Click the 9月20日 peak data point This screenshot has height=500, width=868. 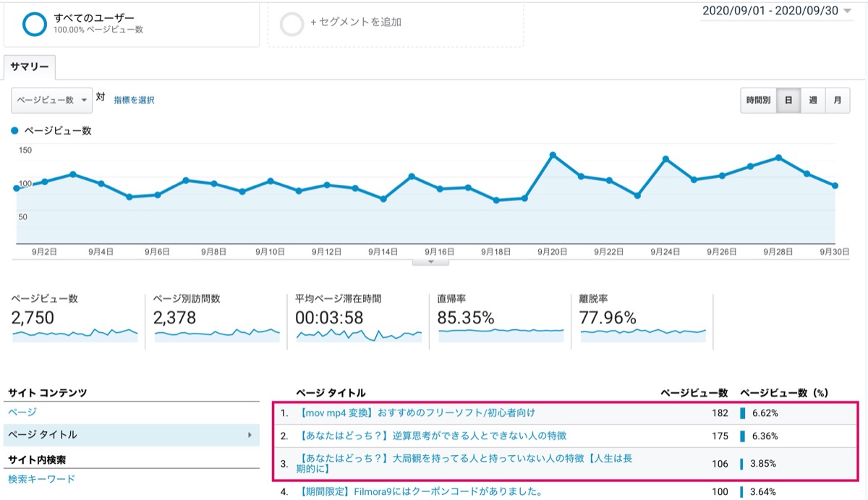coord(553,155)
